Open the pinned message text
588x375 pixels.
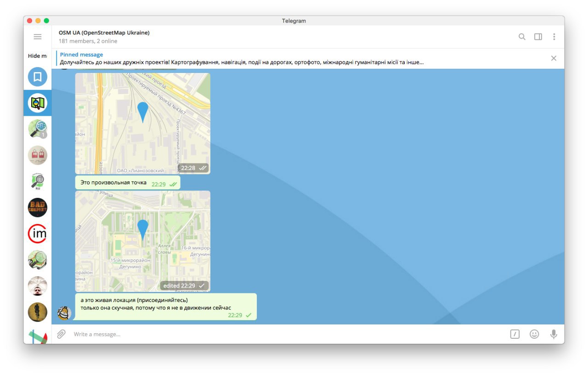242,62
